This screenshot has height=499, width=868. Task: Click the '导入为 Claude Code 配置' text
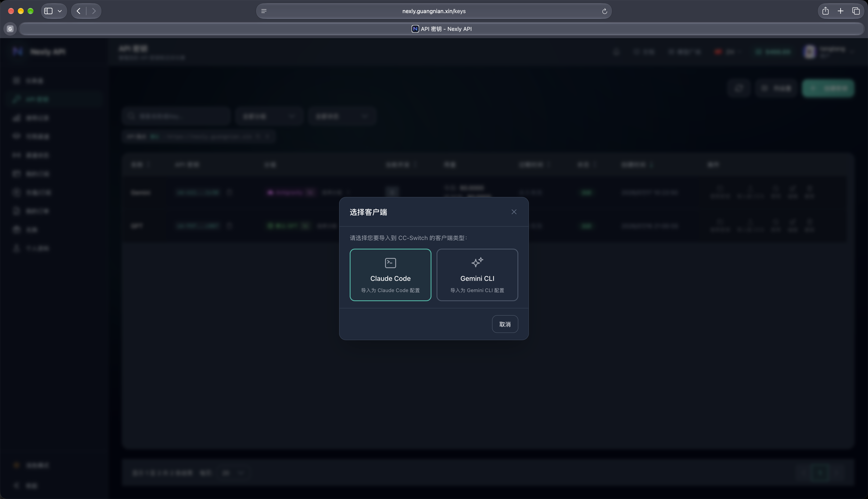point(390,290)
